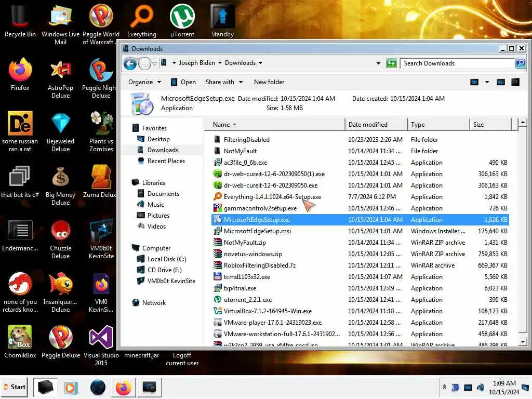
Task: Click the Explorer Forward arrow button
Action: [145, 63]
